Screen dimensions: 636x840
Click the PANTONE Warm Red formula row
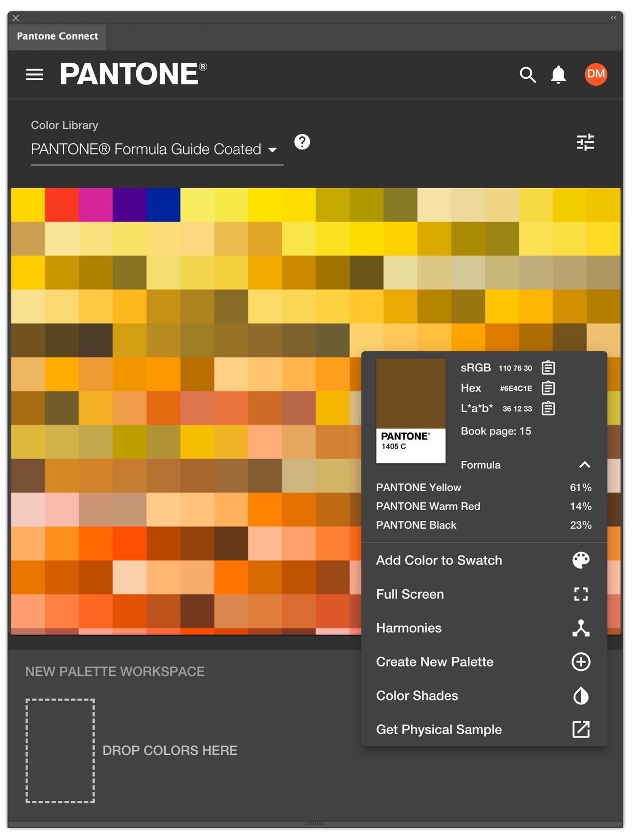pyautogui.click(x=484, y=506)
